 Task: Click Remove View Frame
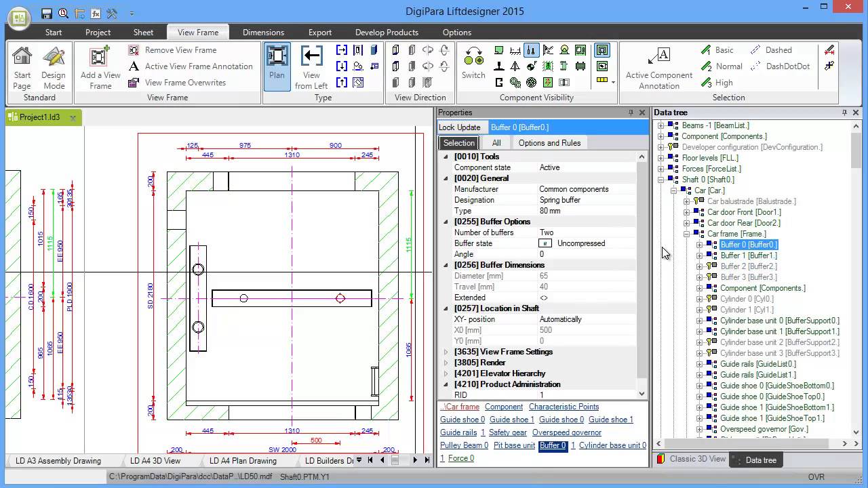click(172, 50)
